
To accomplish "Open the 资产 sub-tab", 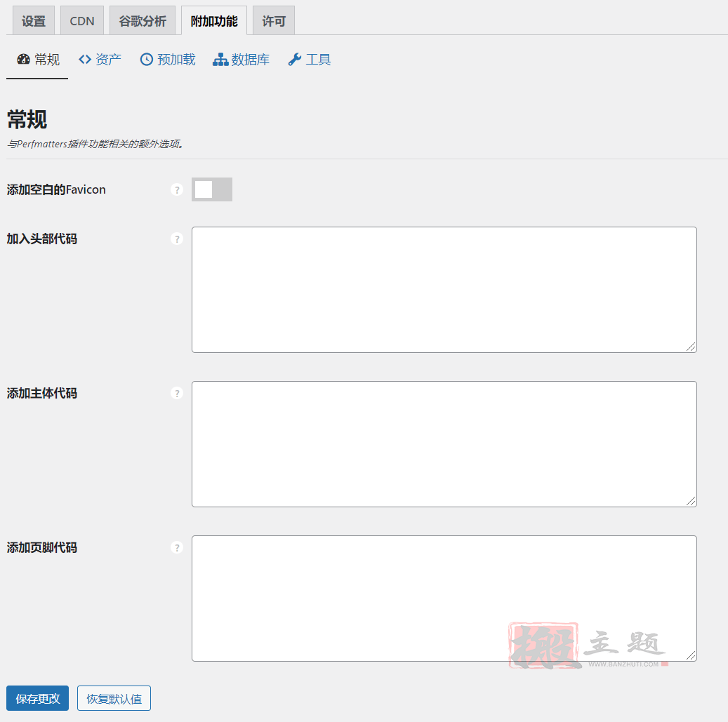I will pos(100,60).
